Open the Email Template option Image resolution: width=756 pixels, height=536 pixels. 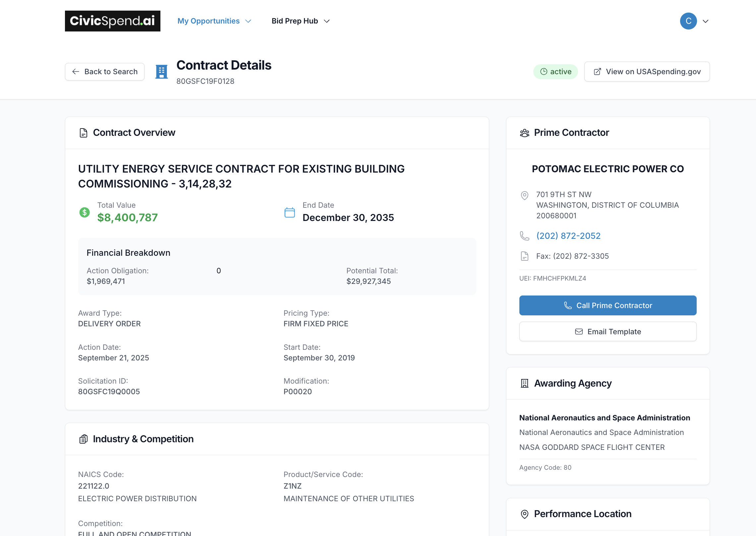click(608, 331)
